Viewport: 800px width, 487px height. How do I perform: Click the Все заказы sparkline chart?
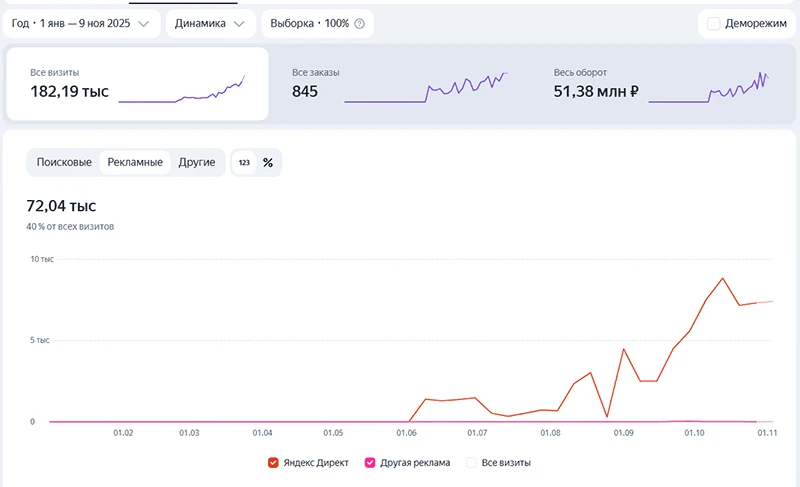pos(426,87)
